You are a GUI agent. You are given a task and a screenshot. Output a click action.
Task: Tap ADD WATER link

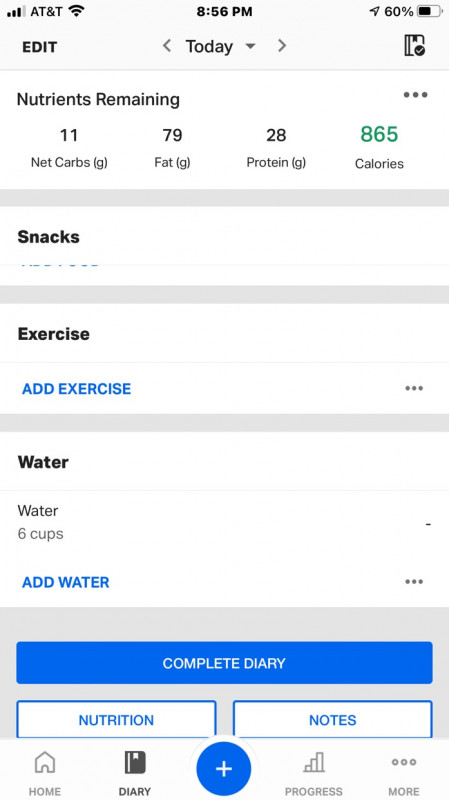point(65,582)
